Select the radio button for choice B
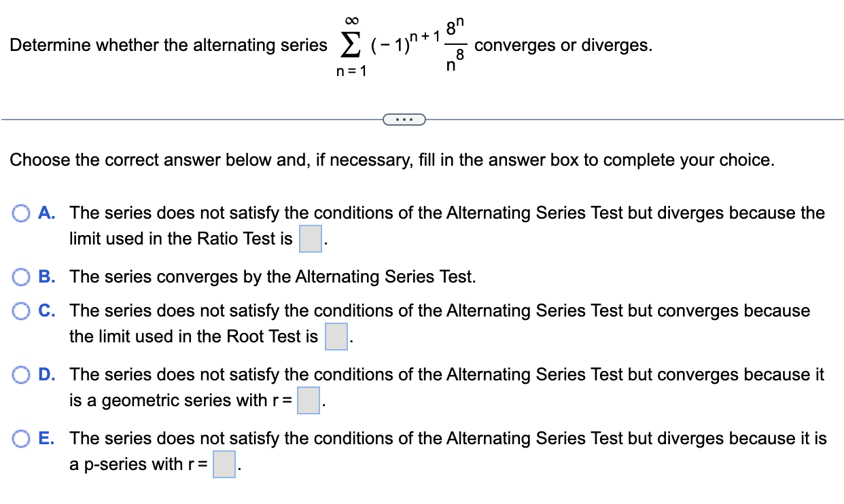Screen dimensions: 844x504 21,277
